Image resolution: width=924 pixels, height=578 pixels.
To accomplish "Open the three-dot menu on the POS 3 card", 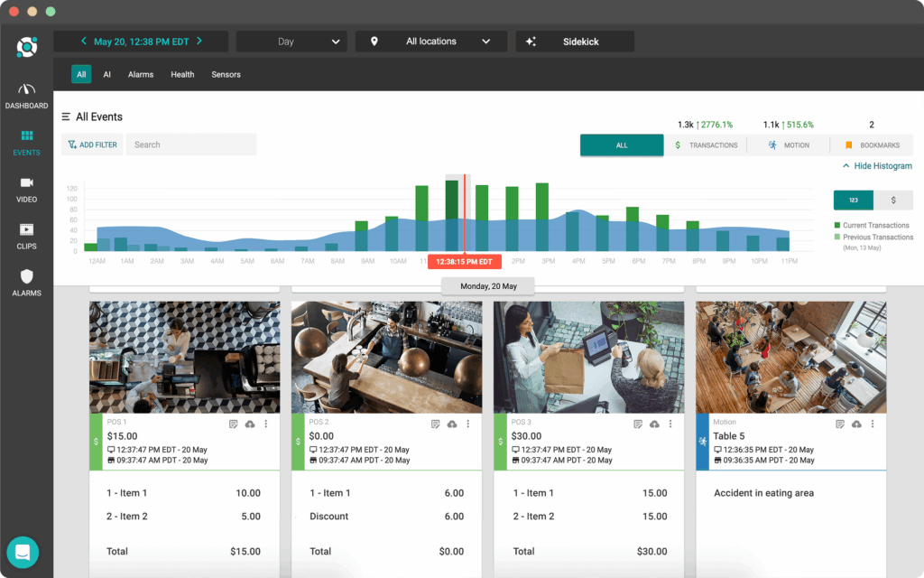I will click(x=670, y=423).
